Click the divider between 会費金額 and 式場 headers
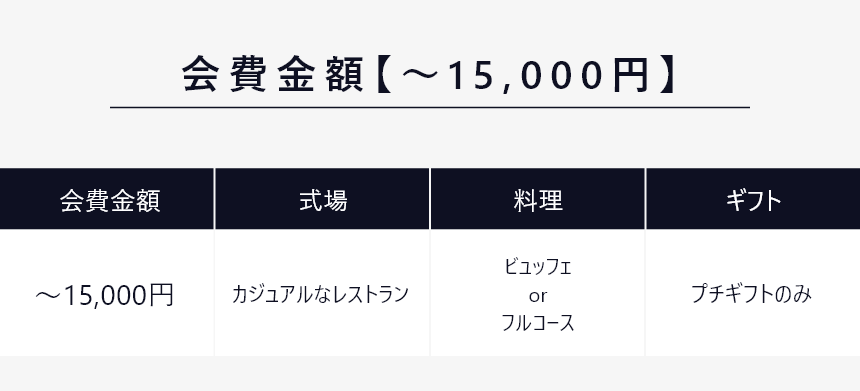 [x=214, y=199]
